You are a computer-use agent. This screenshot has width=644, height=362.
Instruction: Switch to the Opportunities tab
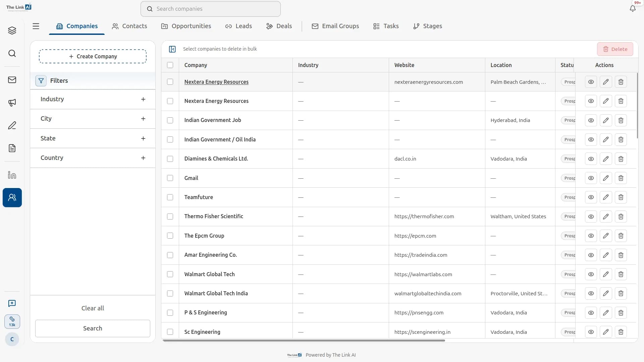click(x=186, y=26)
